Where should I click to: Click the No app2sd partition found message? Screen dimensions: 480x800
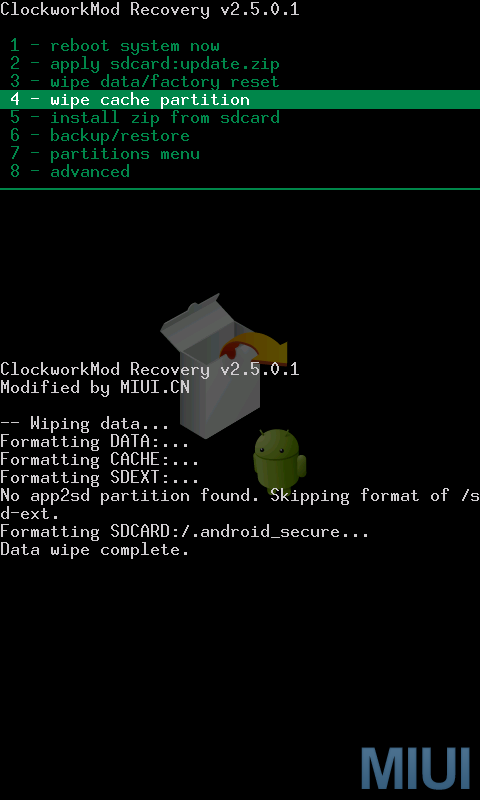pyautogui.click(x=240, y=504)
